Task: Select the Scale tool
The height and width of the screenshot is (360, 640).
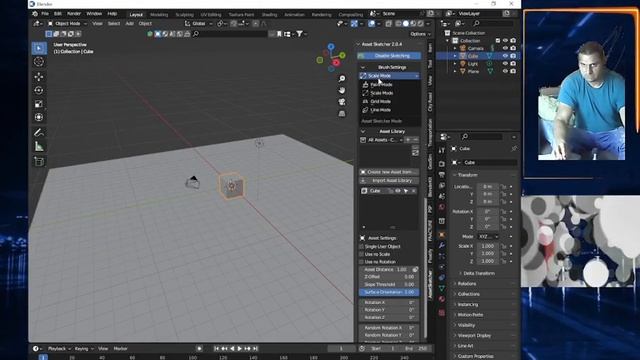Action: click(39, 104)
